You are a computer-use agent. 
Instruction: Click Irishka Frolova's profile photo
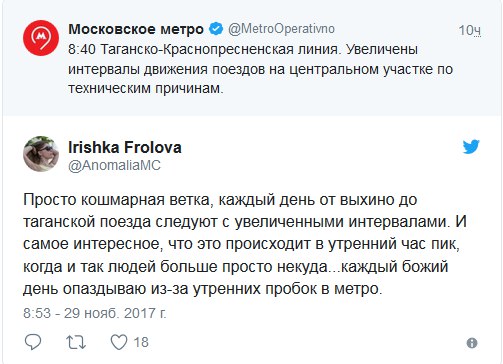[x=41, y=154]
